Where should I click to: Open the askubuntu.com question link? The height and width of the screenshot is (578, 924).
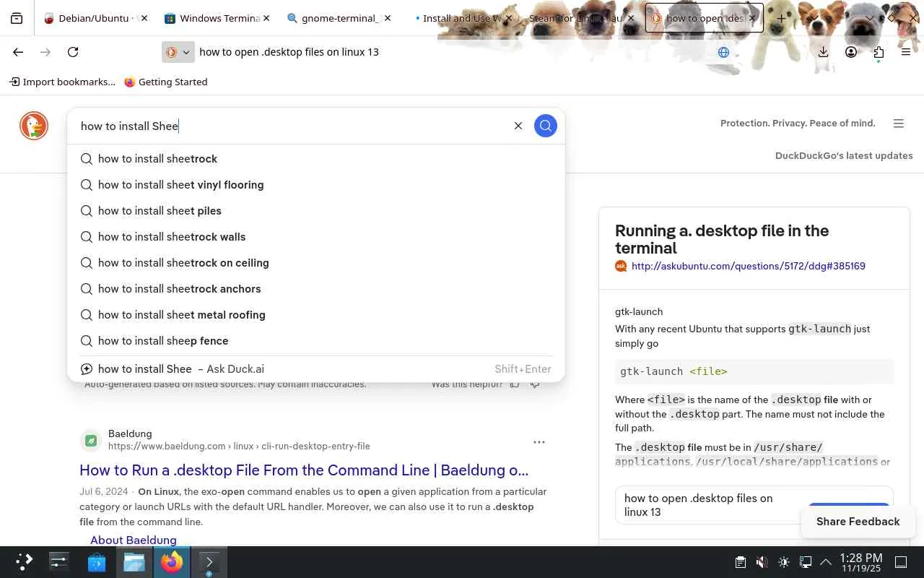[x=748, y=266]
